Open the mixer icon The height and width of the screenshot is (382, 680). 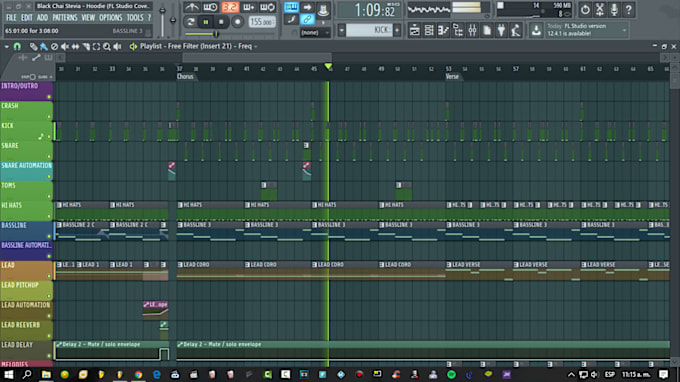[472, 30]
